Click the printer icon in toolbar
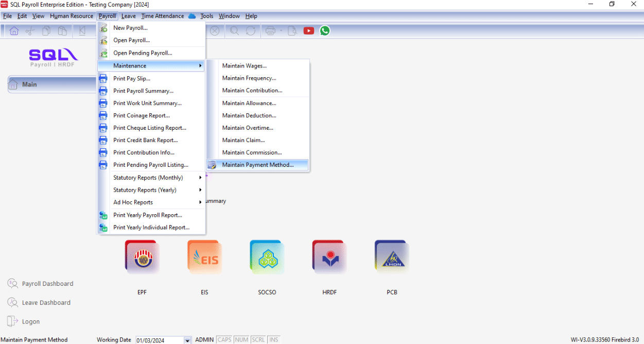 270,31
